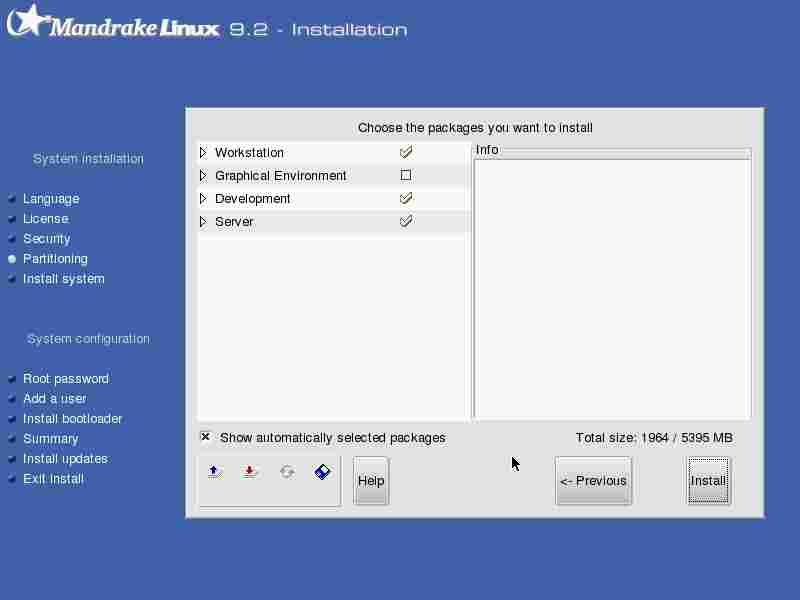800x600 pixels.
Task: Select the Graphical Environment row label
Action: pos(281,176)
